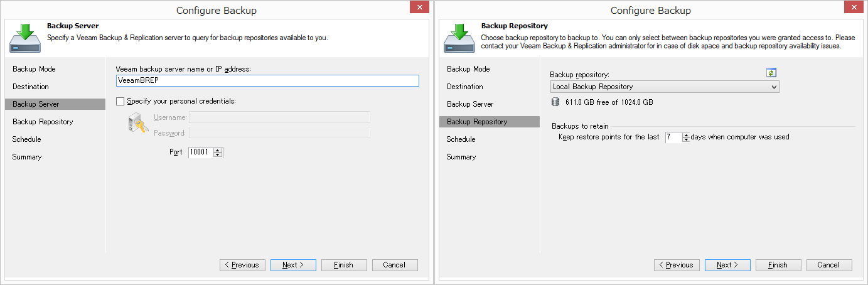Cancel the Backup Server dialog
The image size is (868, 285).
(x=395, y=265)
